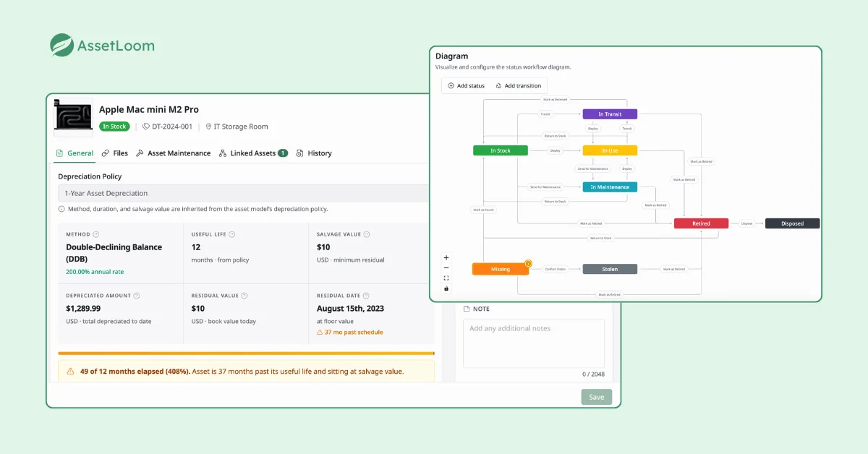Select the yellow In Use node
Viewport: 868px width, 454px height.
pos(610,150)
